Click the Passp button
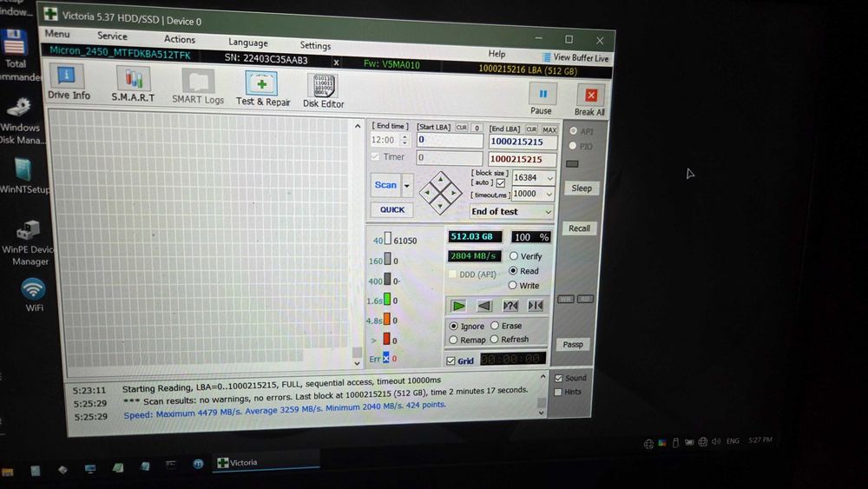The width and height of the screenshot is (868, 489). (x=573, y=345)
